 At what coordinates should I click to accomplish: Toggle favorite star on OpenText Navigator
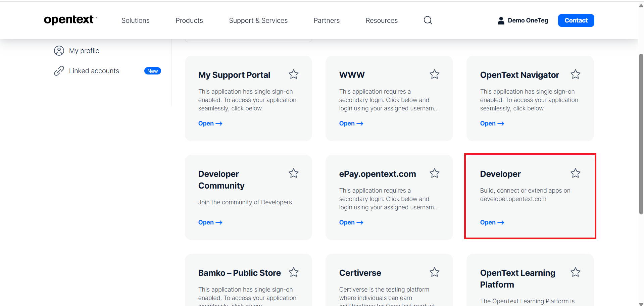[575, 74]
